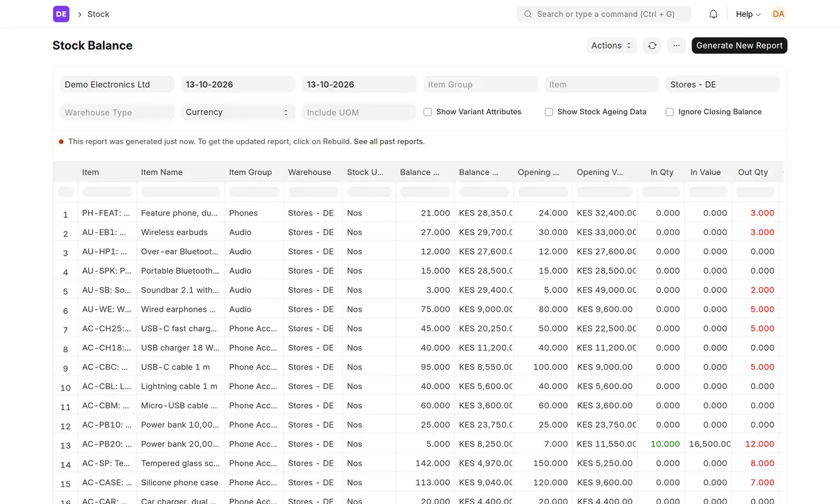840x504 pixels.
Task: Click balance qty 142.000 cell
Action: (425, 463)
